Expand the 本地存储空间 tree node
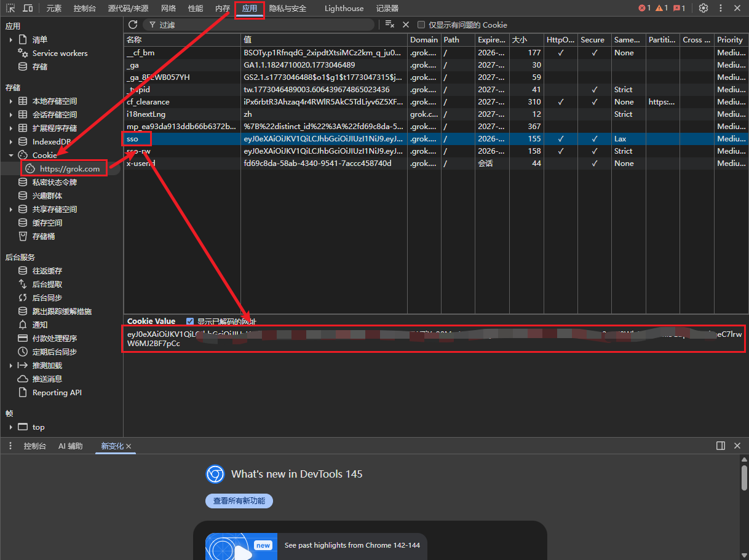This screenshot has height=560, width=749. pos(11,101)
